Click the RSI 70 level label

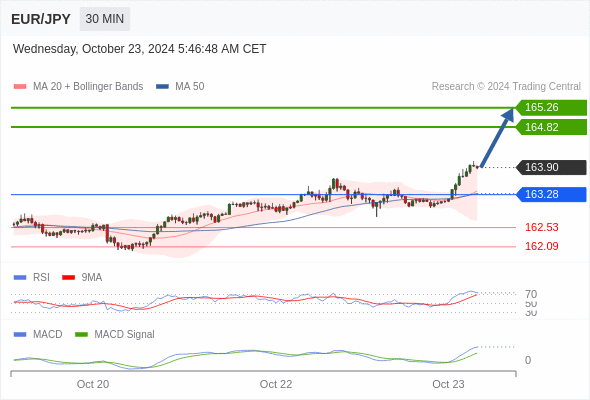531,294
